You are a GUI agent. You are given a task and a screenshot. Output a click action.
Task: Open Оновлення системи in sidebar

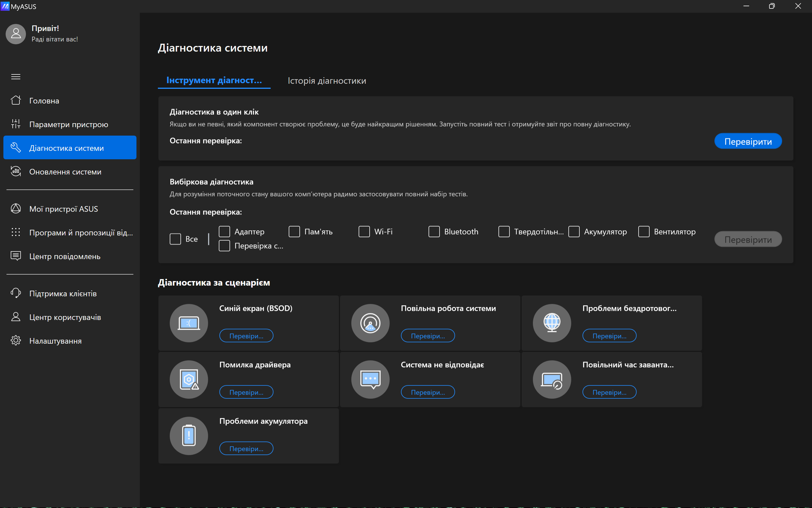click(x=65, y=172)
